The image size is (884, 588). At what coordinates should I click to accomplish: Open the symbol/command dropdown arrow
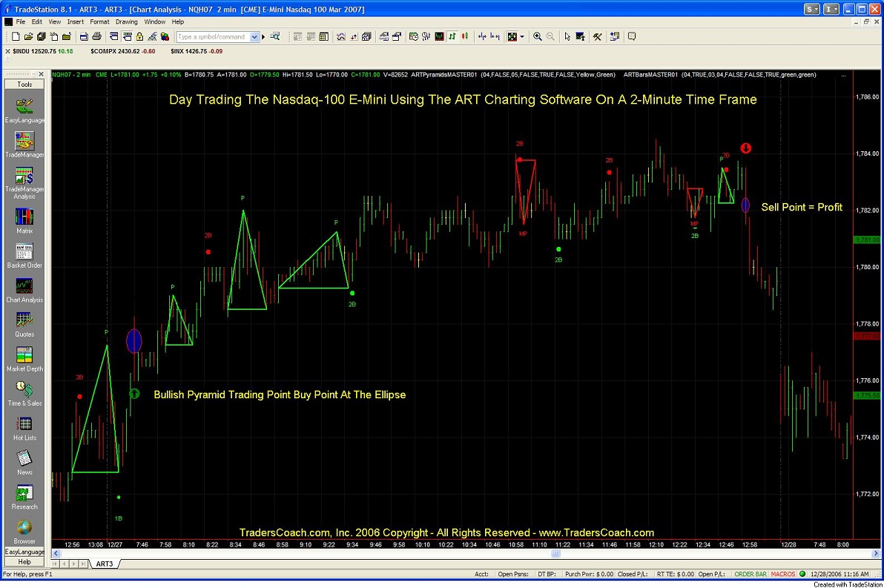254,36
